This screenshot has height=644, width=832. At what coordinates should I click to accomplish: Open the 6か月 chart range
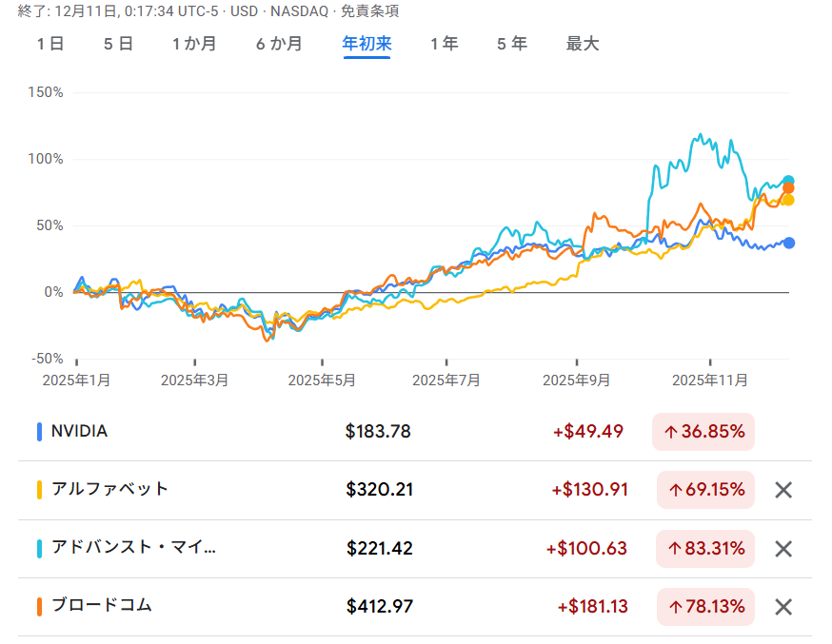(x=279, y=44)
